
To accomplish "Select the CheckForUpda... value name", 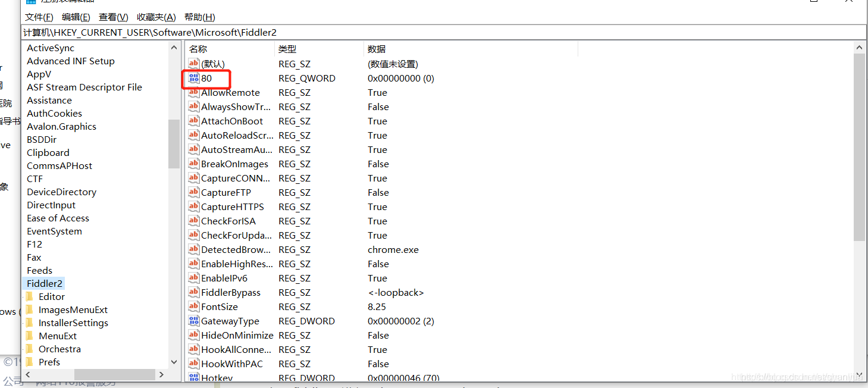I will [x=236, y=235].
